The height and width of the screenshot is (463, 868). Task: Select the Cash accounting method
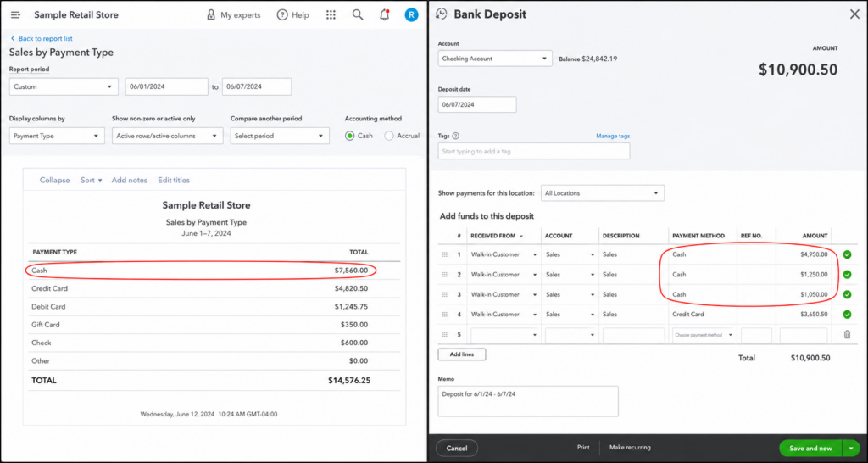(350, 136)
